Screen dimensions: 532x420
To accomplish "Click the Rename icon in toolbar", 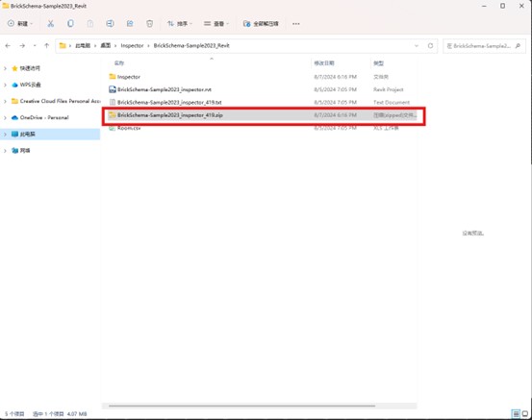I will click(110, 23).
